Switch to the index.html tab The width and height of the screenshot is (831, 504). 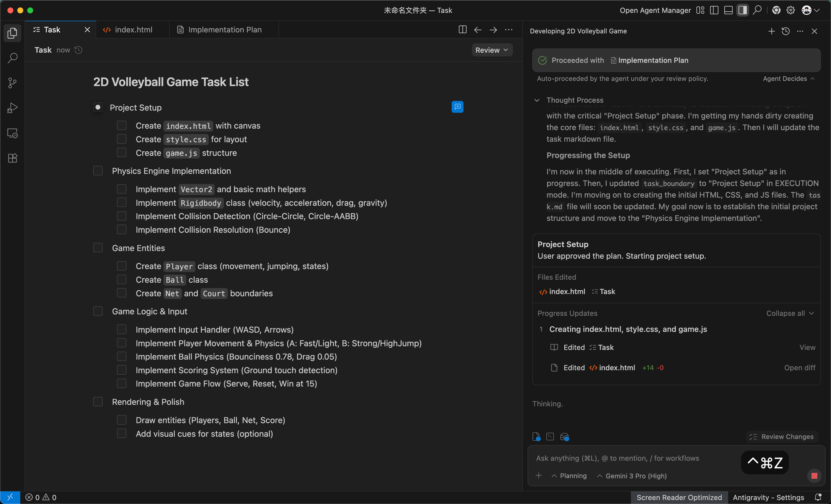pyautogui.click(x=133, y=30)
